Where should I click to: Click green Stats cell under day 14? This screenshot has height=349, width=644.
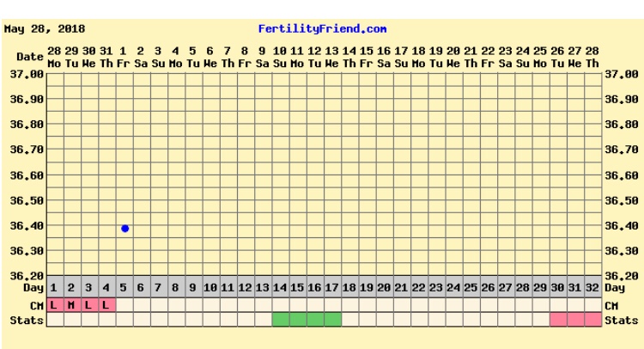[x=281, y=320]
